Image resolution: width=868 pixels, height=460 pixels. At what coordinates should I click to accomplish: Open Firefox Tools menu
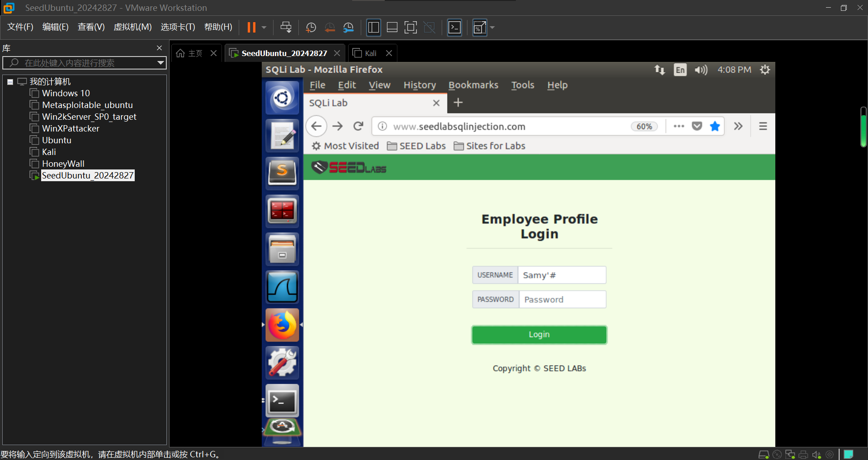(x=523, y=85)
